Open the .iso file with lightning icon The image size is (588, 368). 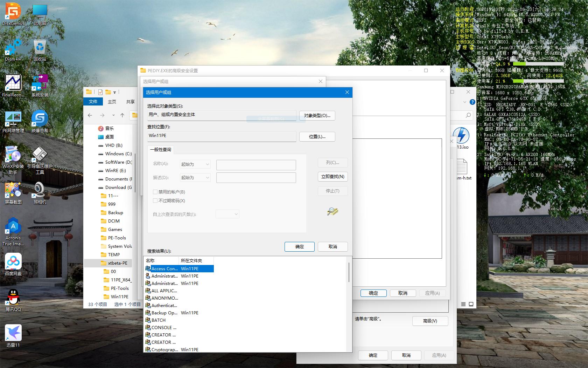coord(462,138)
